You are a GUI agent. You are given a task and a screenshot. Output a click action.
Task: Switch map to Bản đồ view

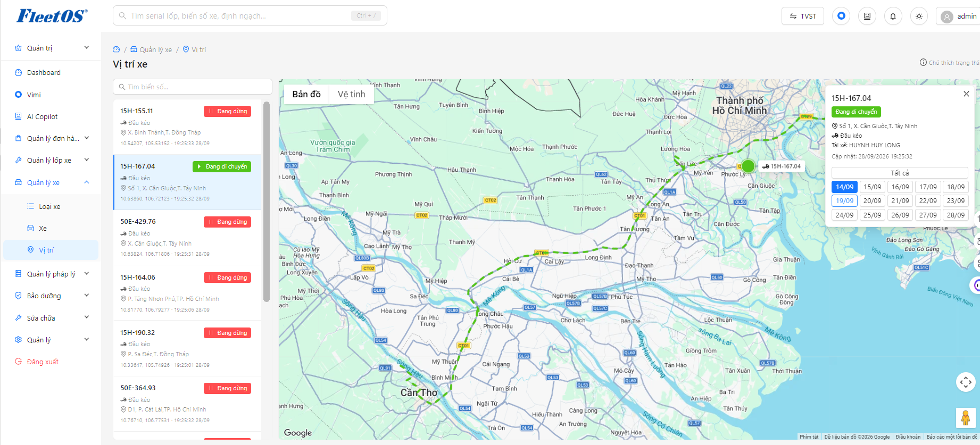pos(306,94)
